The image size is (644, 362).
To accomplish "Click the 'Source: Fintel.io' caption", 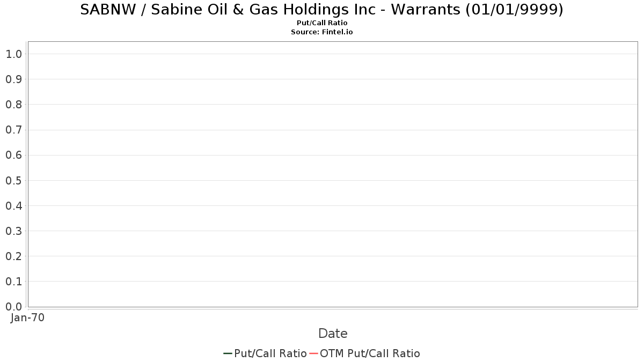I will [x=322, y=32].
